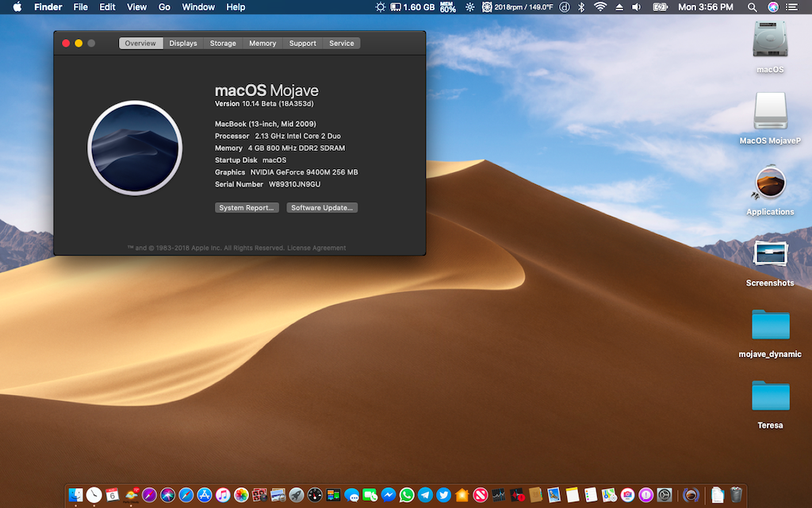The width and height of the screenshot is (812, 508).
Task: Open the Apple menu
Action: [x=17, y=6]
